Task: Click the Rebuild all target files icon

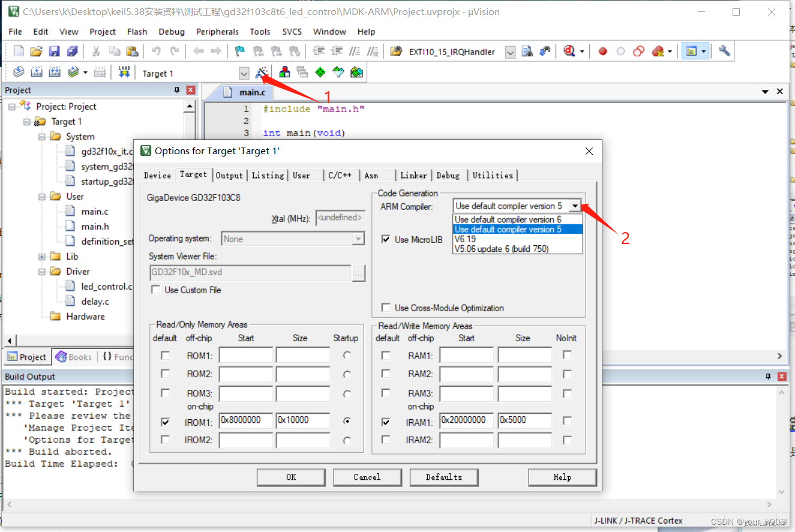Action: [x=55, y=73]
